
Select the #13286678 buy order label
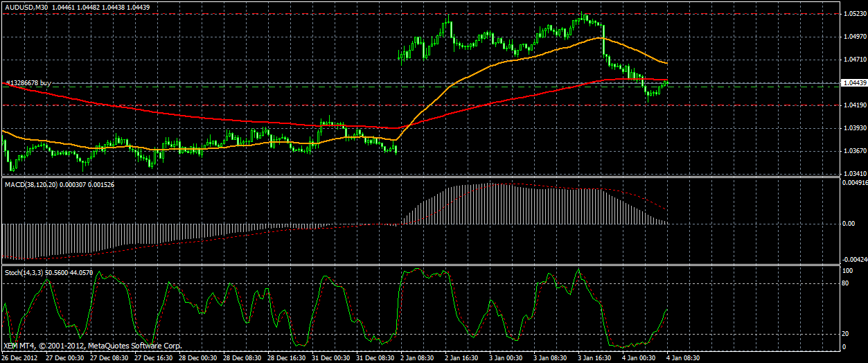click(x=28, y=82)
